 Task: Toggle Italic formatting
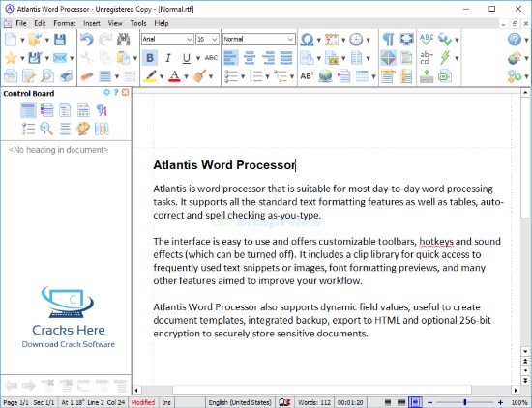168,58
